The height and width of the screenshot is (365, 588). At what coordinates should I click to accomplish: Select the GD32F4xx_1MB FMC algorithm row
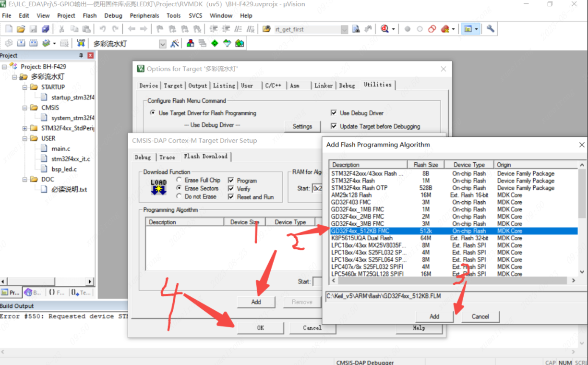coord(358,209)
